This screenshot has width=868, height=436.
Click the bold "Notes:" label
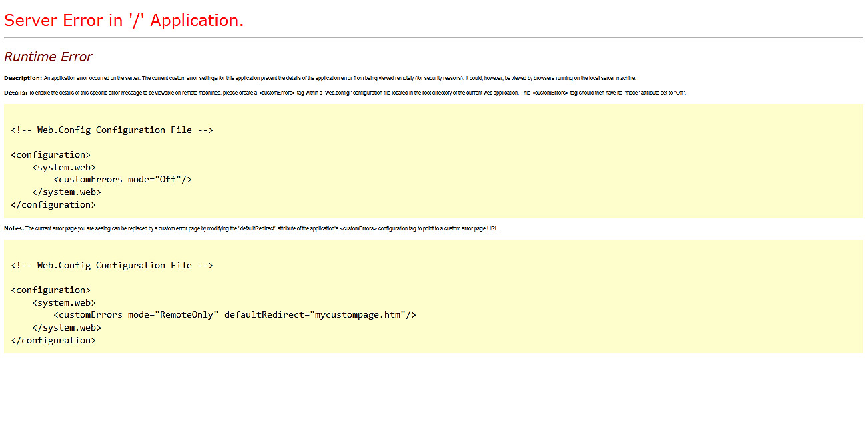click(x=14, y=228)
